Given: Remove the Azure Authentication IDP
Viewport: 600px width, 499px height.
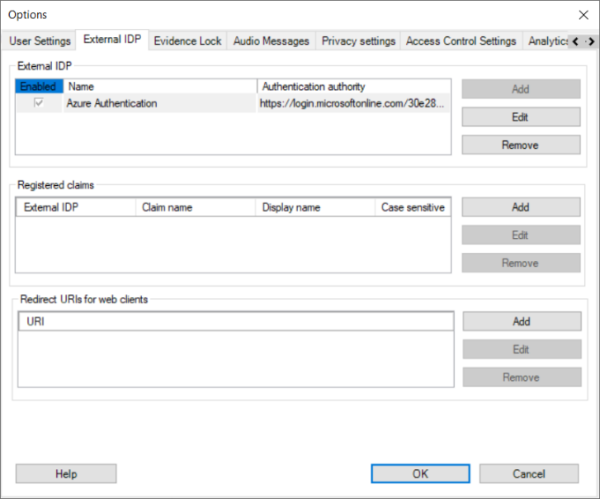Looking at the screenshot, I should click(x=520, y=145).
